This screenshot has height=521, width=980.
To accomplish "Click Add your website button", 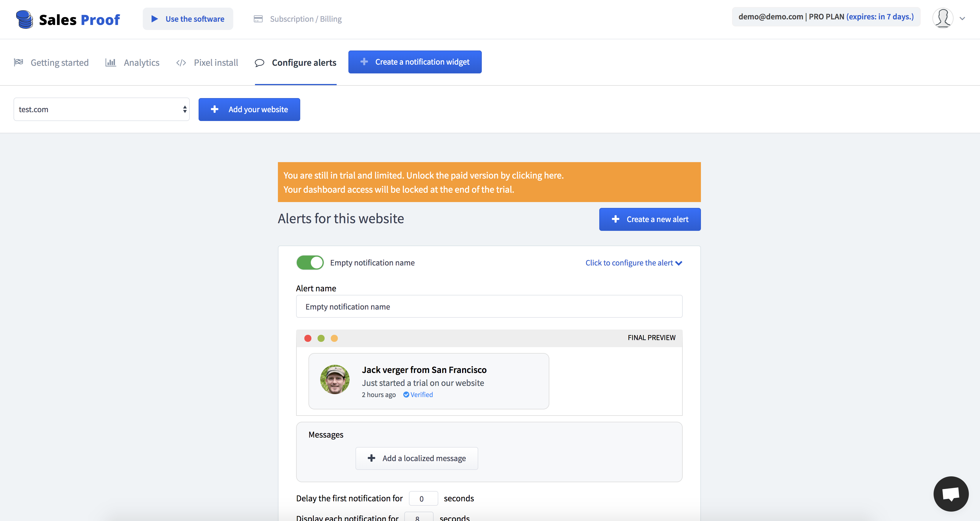I will click(249, 109).
